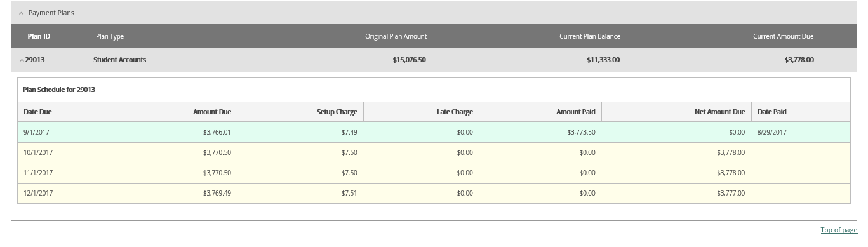Click the Original Plan Amount header
868x247 pixels.
coord(396,36)
